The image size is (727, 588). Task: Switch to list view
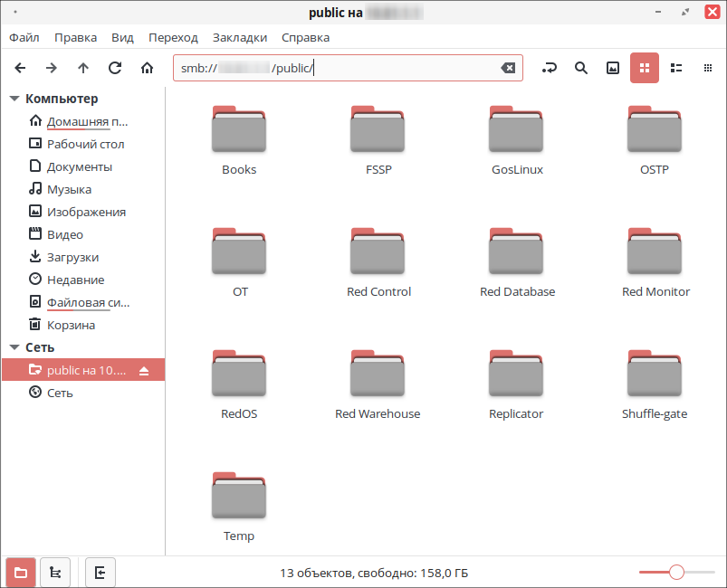[676, 68]
